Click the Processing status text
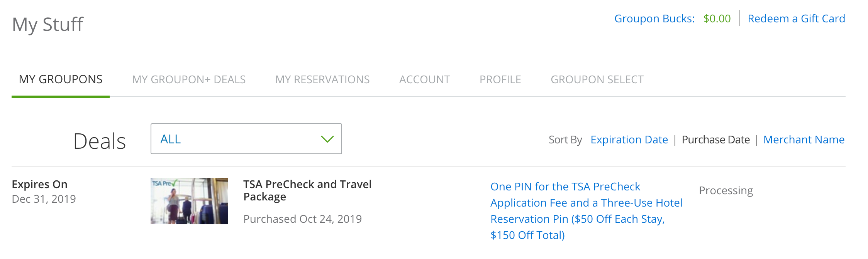This screenshot has width=868, height=259. [726, 190]
